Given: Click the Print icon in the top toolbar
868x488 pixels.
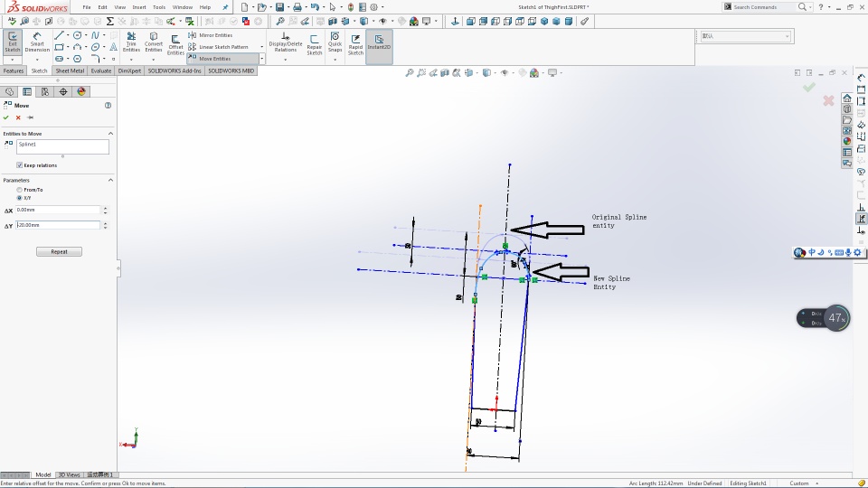Looking at the screenshot, I should [x=297, y=7].
